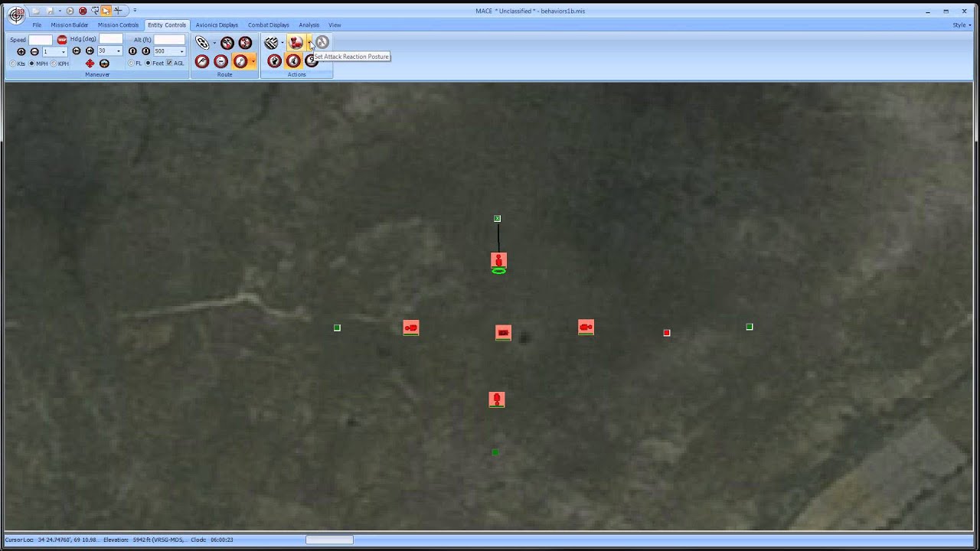The height and width of the screenshot is (551, 980).
Task: Click the reverse heading icon in Maneuver
Action: click(104, 64)
